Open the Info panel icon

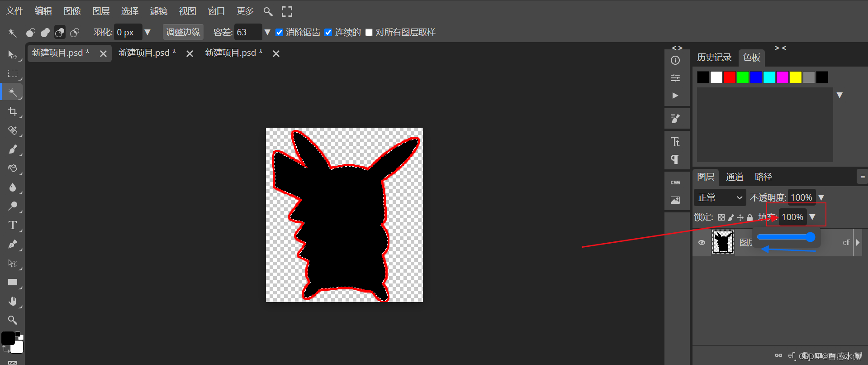coord(675,60)
